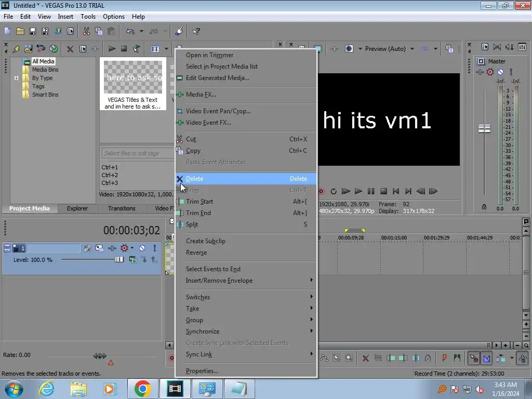Toggle Mute on video track 1
This screenshot has height=399, width=532.
[x=142, y=248]
